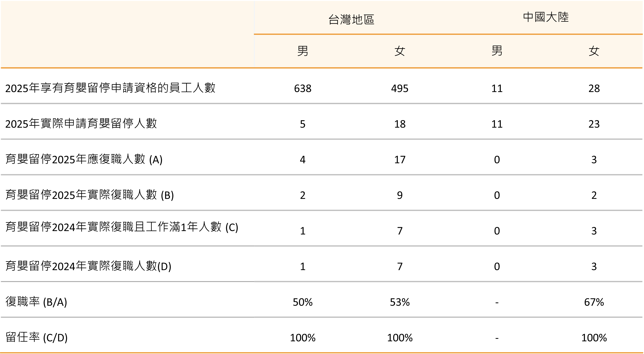Click the value 23 for mainland female applicants

[x=594, y=124]
